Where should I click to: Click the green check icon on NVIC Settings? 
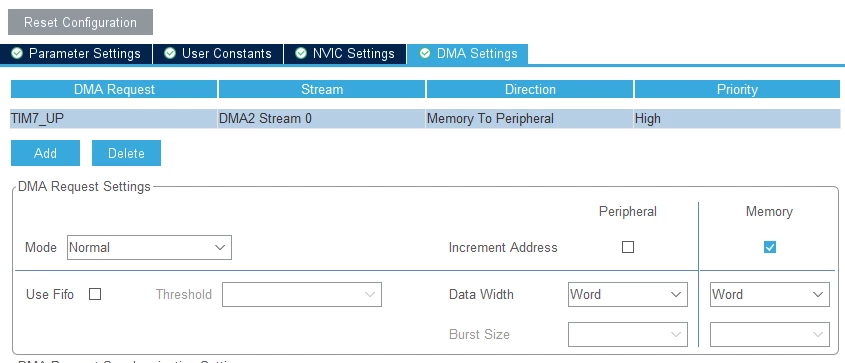(301, 53)
